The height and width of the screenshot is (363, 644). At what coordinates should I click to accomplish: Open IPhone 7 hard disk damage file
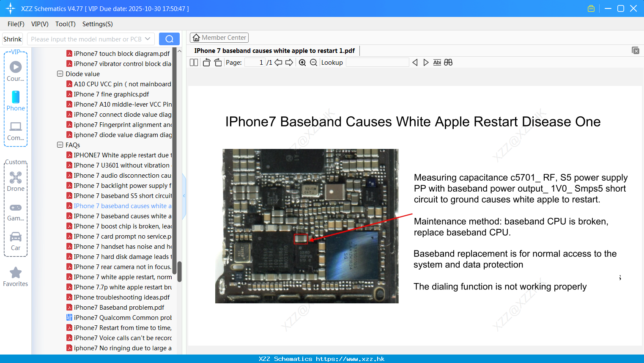[119, 256]
